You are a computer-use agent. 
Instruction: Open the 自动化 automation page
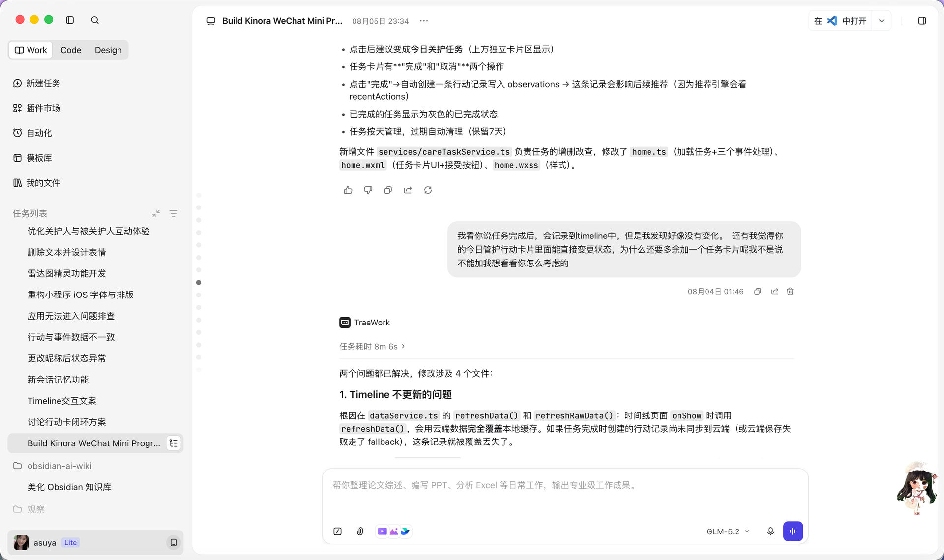32,133
